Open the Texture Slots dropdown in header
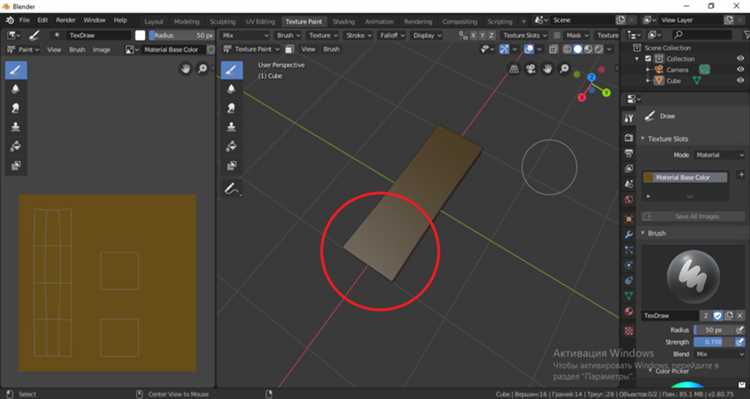This screenshot has height=399, width=750. click(525, 35)
